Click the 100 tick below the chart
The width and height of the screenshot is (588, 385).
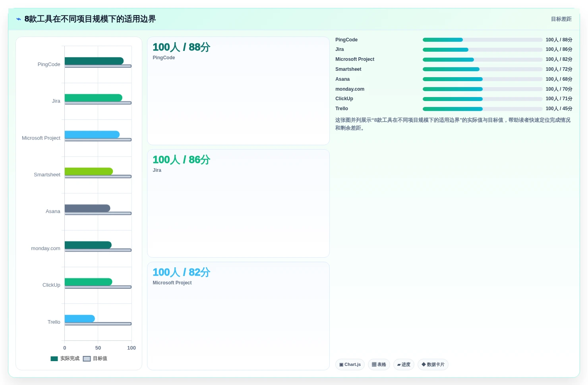132,348
